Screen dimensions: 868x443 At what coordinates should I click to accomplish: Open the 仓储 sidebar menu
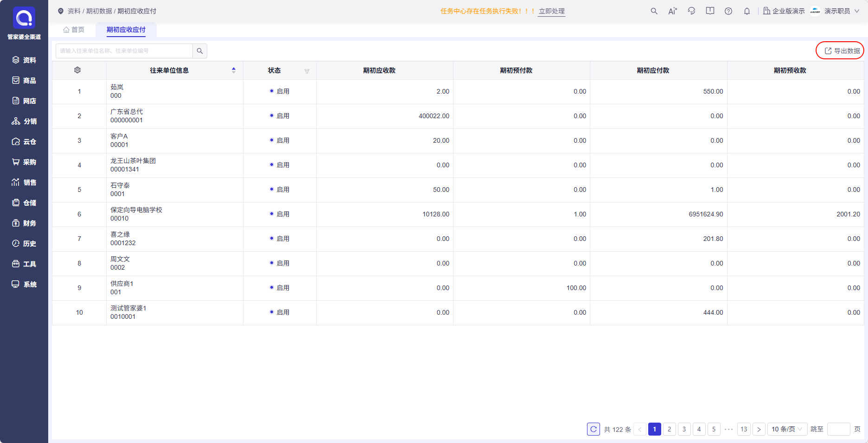(x=24, y=203)
